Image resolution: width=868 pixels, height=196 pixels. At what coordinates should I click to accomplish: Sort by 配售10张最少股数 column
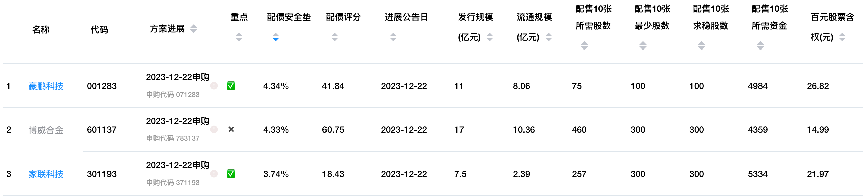[x=643, y=45]
